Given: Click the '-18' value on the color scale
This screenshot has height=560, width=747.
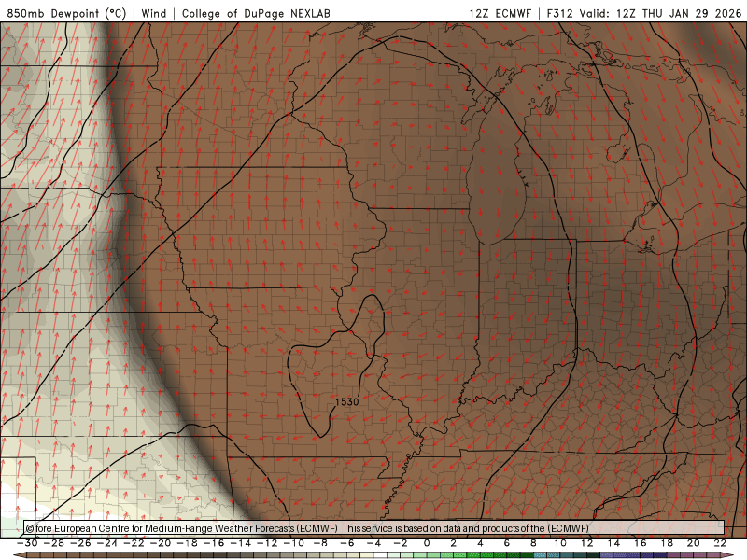Looking at the screenshot, I should [x=188, y=543].
